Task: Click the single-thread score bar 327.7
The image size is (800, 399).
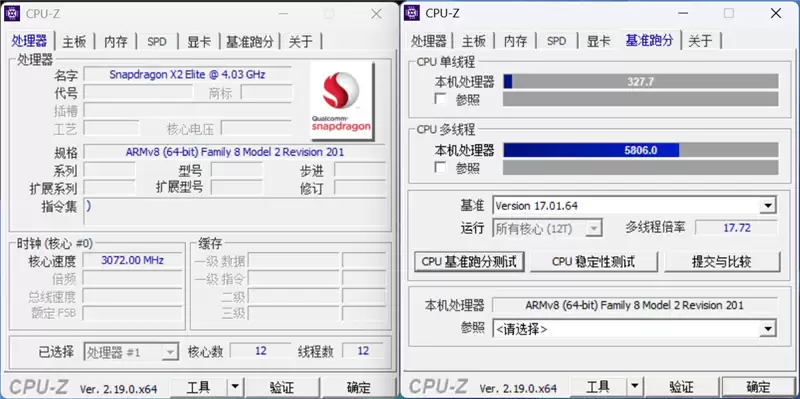Action: pyautogui.click(x=641, y=82)
